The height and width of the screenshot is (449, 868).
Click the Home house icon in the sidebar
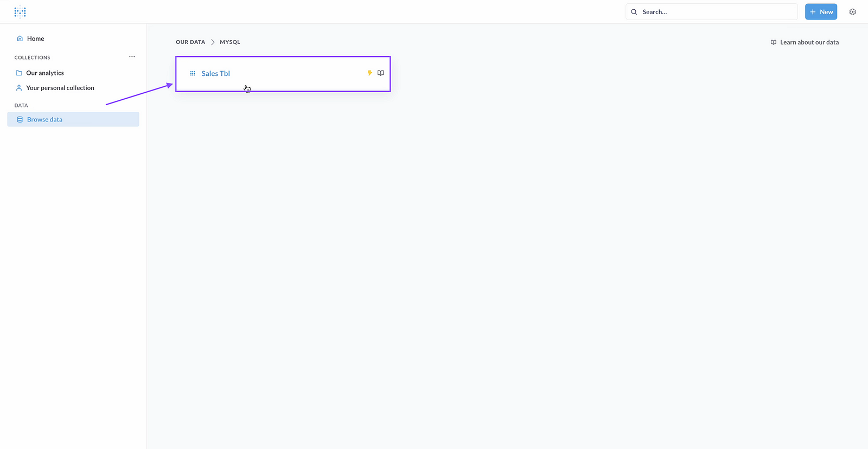coord(20,39)
